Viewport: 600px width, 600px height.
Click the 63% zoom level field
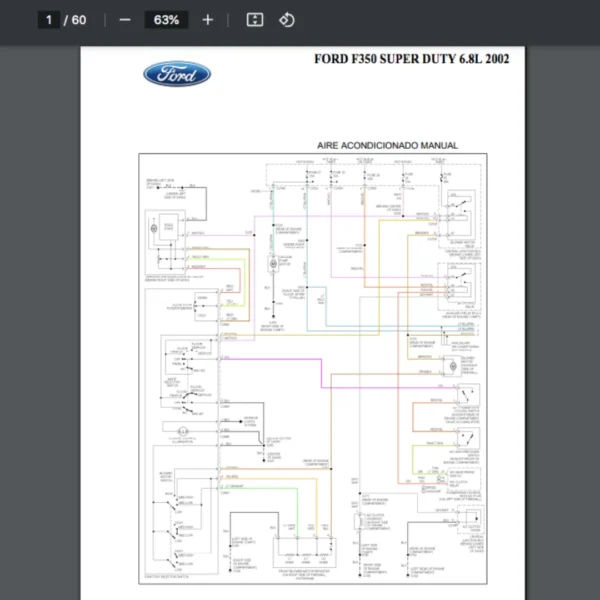click(166, 20)
